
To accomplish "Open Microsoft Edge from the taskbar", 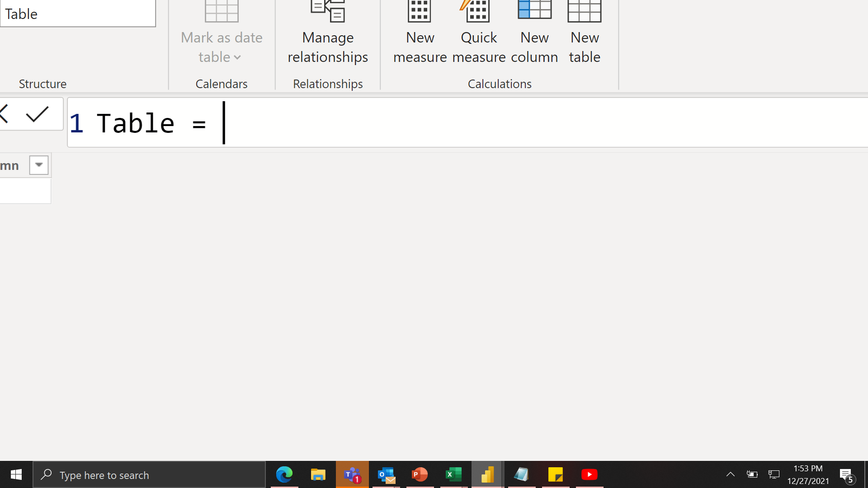I will click(284, 474).
